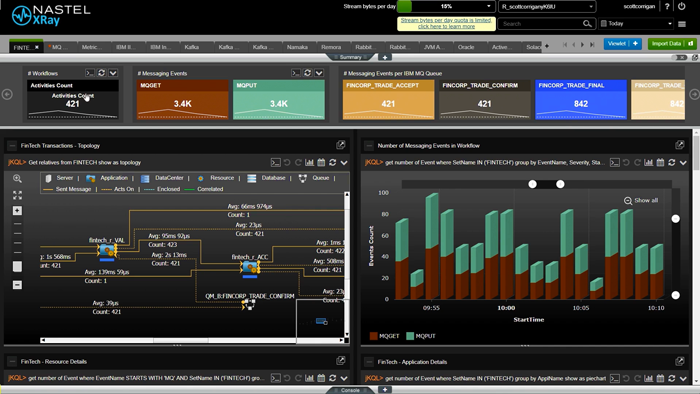Open chart type icon in Topology panel

(309, 162)
